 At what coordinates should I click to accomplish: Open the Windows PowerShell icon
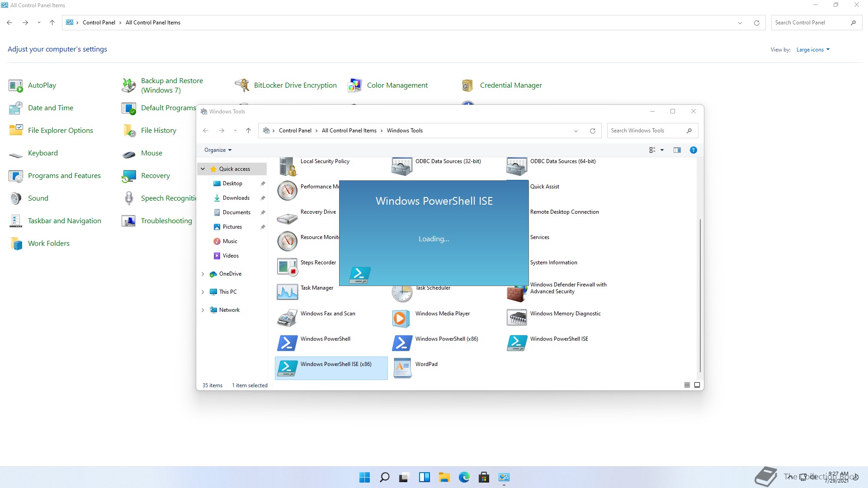(288, 343)
